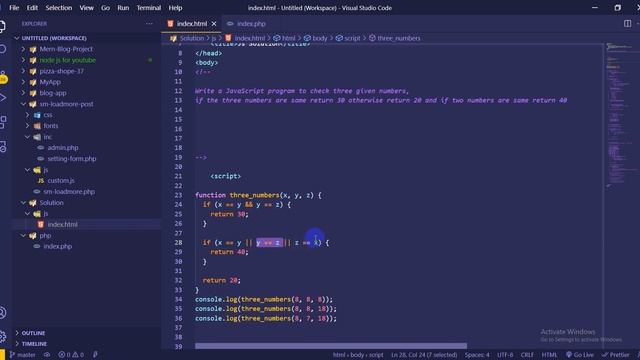The width and height of the screenshot is (640, 360).
Task: Expand the blog-app folder
Action: pos(87,93)
